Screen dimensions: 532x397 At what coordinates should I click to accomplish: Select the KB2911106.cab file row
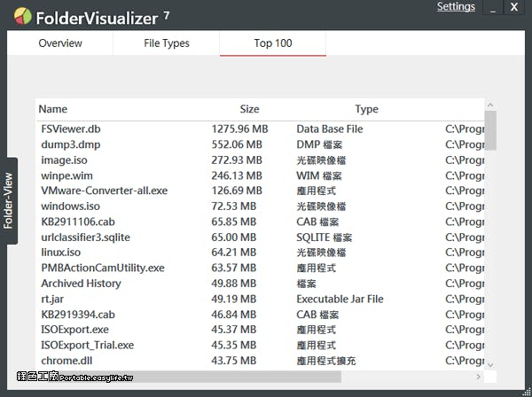pyautogui.click(x=261, y=222)
